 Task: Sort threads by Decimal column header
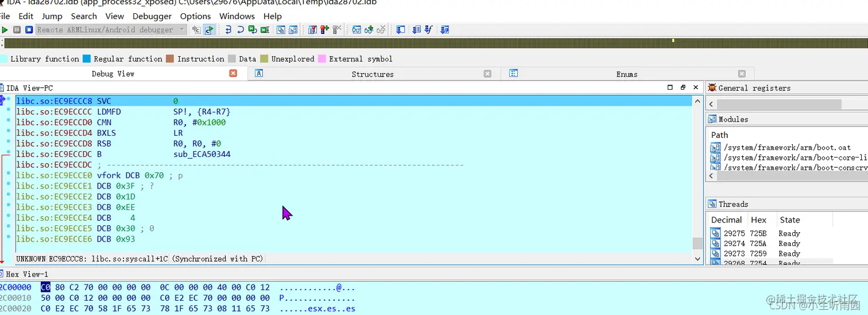point(726,220)
